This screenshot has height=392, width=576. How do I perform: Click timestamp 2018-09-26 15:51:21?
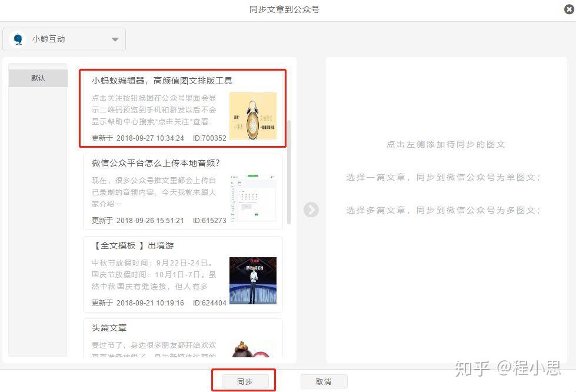coord(150,221)
